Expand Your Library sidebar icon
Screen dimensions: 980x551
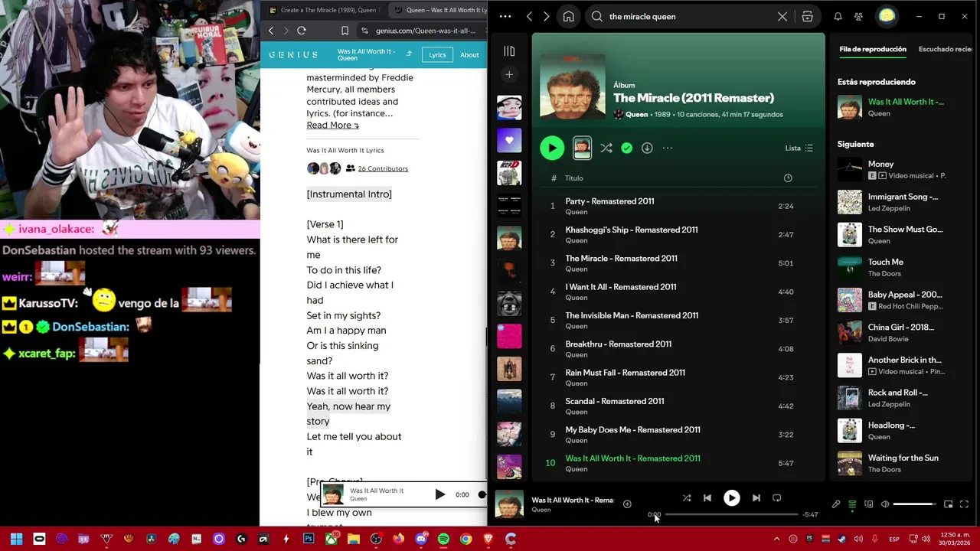(x=509, y=51)
